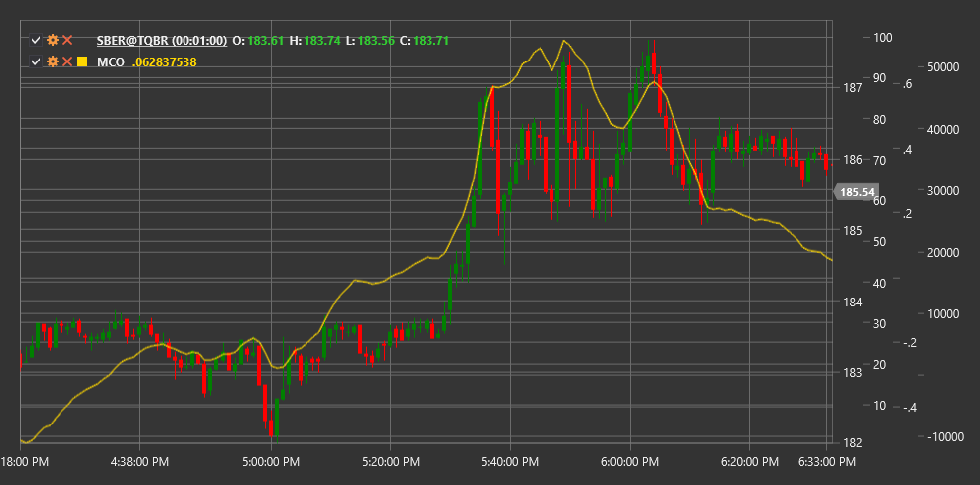980x485 pixels.
Task: Click the 50000 volume axis label
Action: point(941,67)
